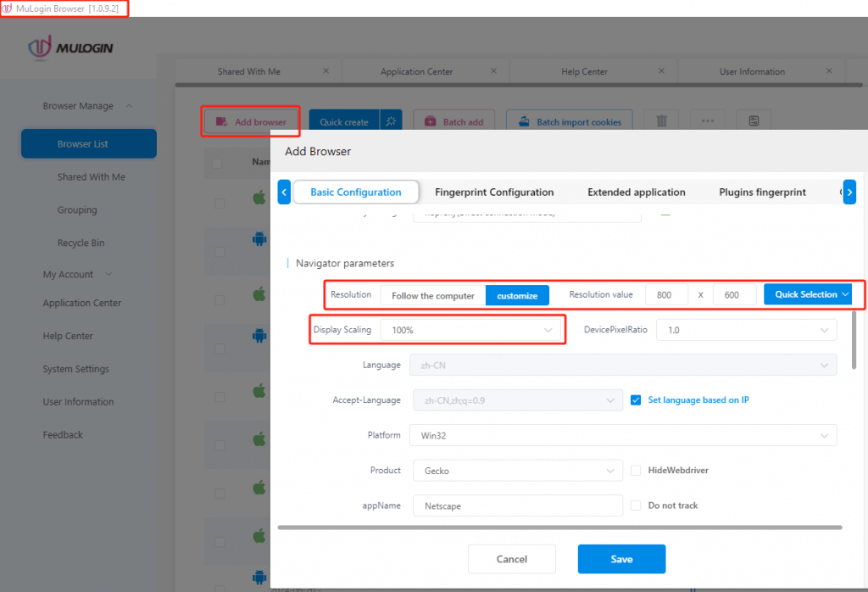Open User Information top tab
This screenshot has height=592, width=868.
[752, 71]
